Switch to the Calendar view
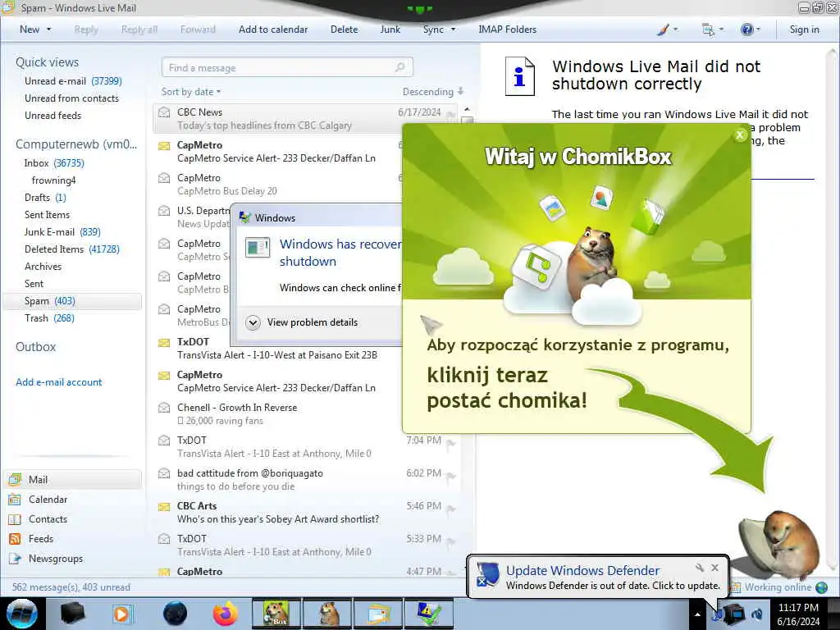The height and width of the screenshot is (630, 840). 48,500
